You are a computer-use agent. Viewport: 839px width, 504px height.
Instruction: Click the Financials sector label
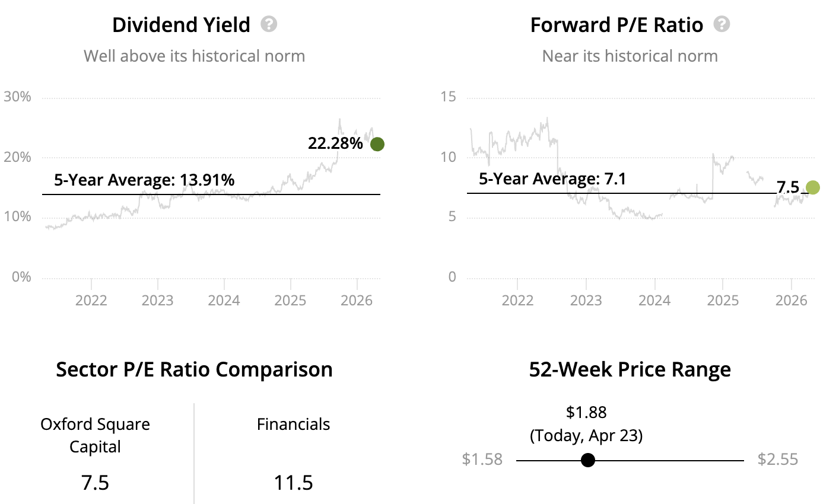tap(293, 425)
